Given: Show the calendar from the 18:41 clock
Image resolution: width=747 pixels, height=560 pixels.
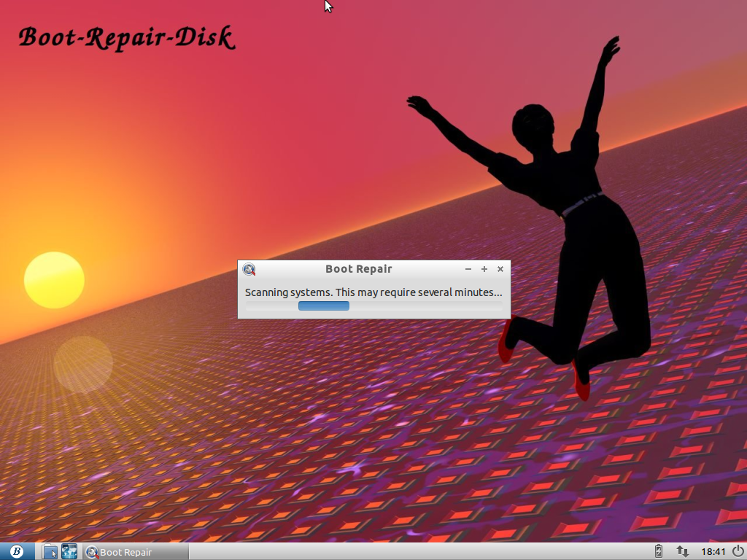Looking at the screenshot, I should coord(713,551).
